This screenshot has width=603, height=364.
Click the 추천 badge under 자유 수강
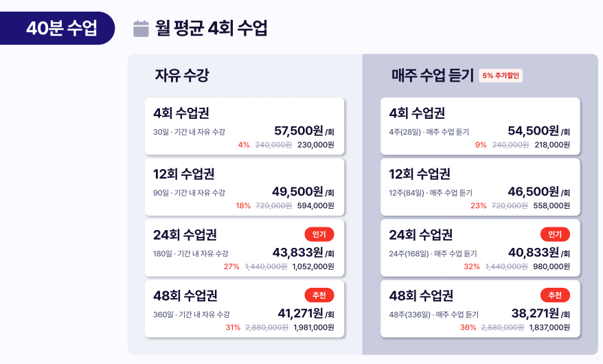point(319,295)
